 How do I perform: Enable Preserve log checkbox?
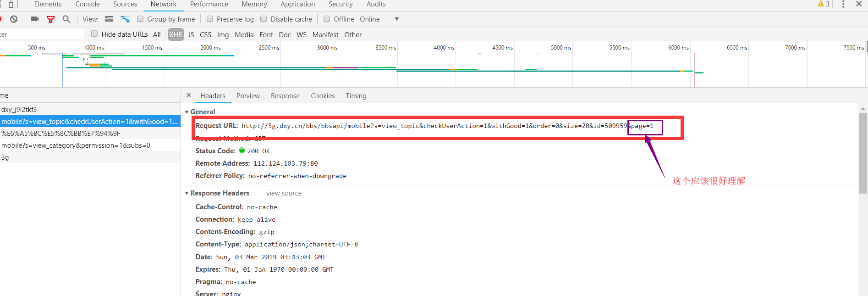pyautogui.click(x=210, y=19)
